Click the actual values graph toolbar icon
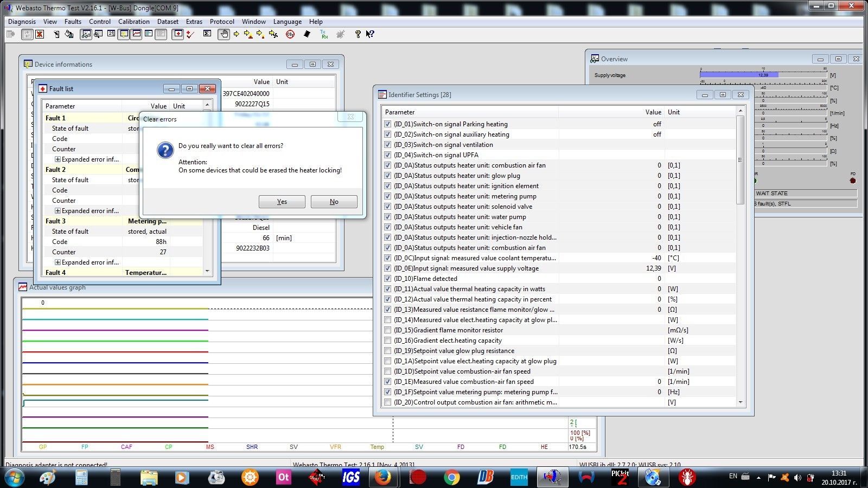868x488 pixels. [x=136, y=34]
